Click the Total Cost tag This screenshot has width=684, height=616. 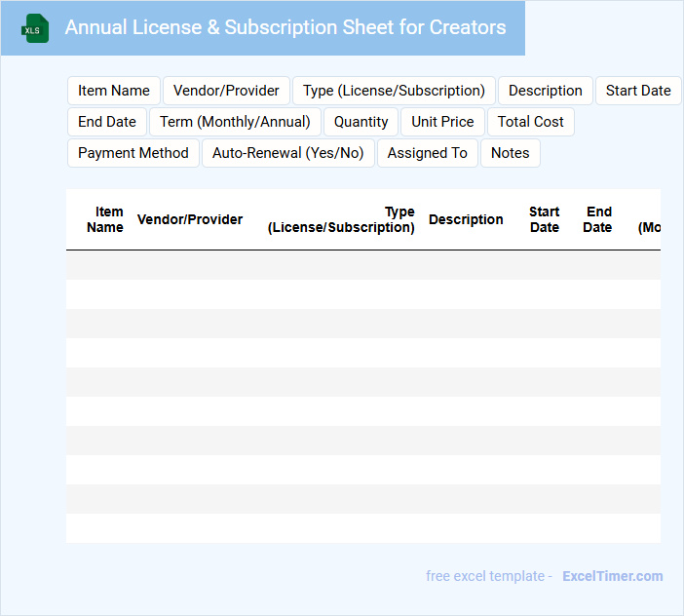click(x=530, y=122)
